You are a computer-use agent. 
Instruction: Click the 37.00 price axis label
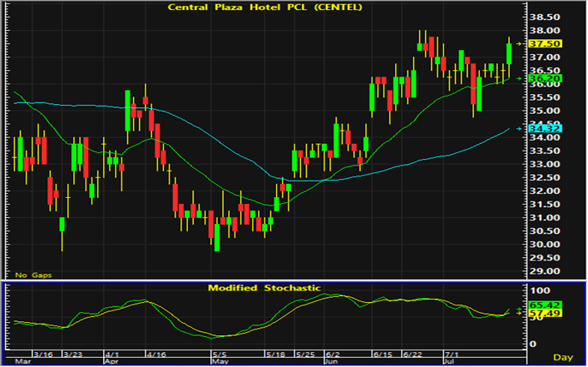tap(544, 57)
